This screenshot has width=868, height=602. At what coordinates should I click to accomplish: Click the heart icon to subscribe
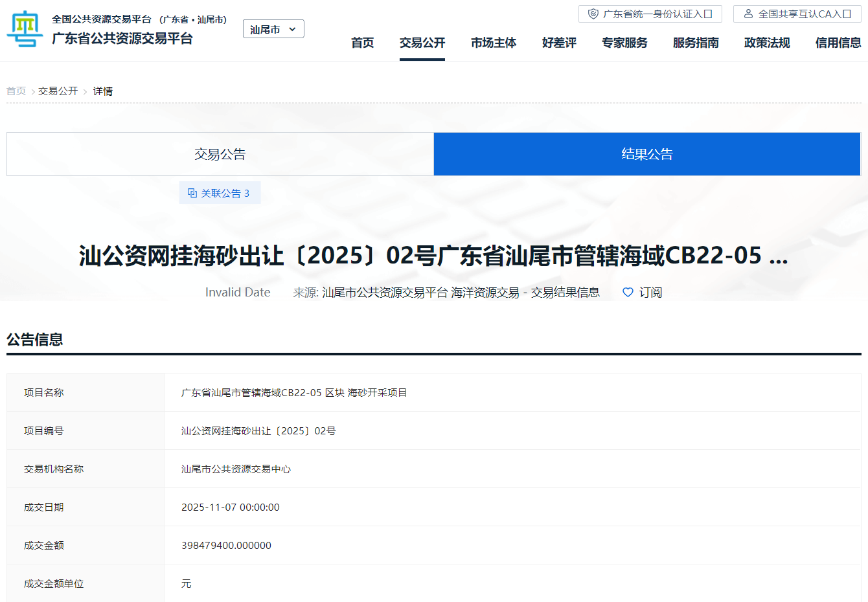[628, 293]
